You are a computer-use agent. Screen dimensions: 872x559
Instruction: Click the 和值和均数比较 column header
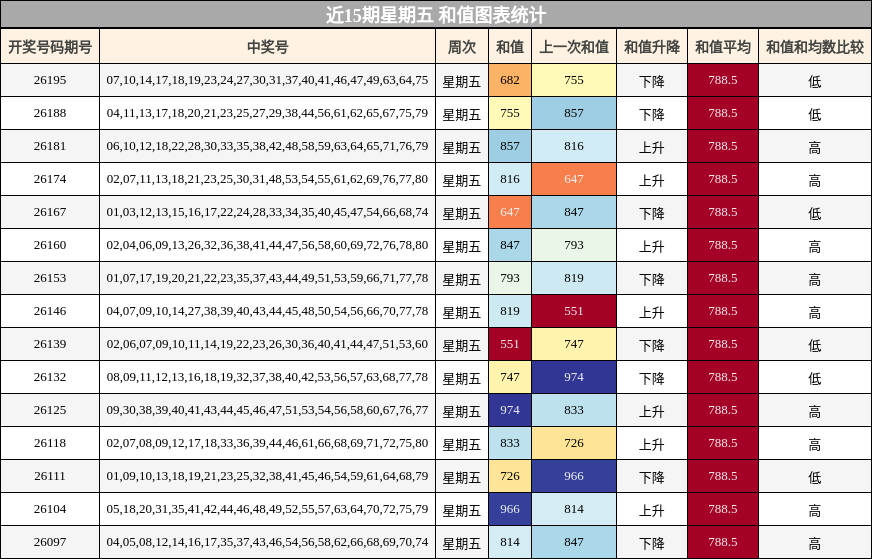point(815,47)
